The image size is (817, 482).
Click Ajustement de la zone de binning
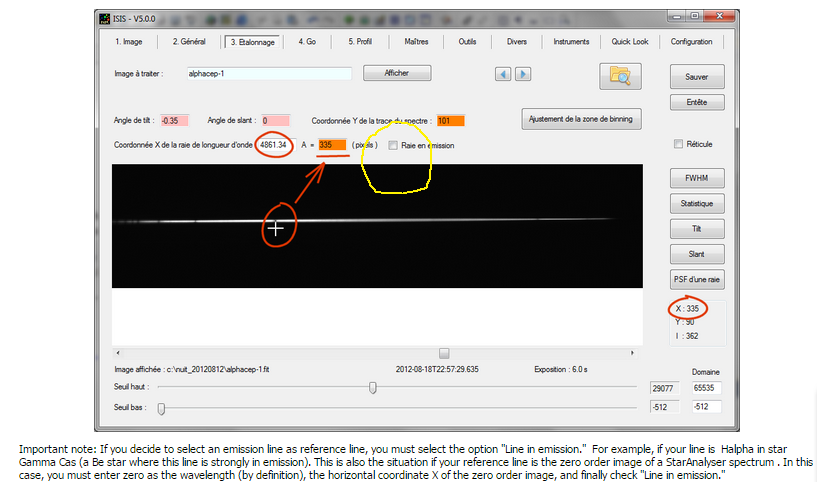[x=581, y=119]
